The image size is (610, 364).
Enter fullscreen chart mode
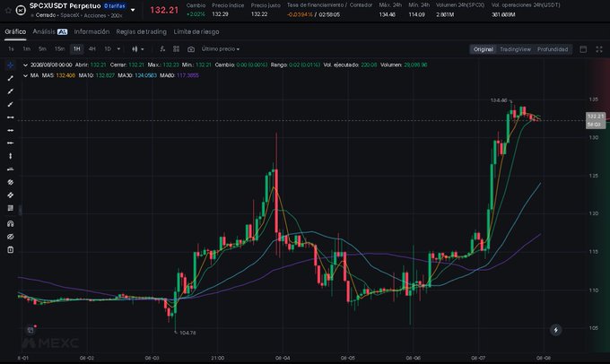(x=598, y=49)
